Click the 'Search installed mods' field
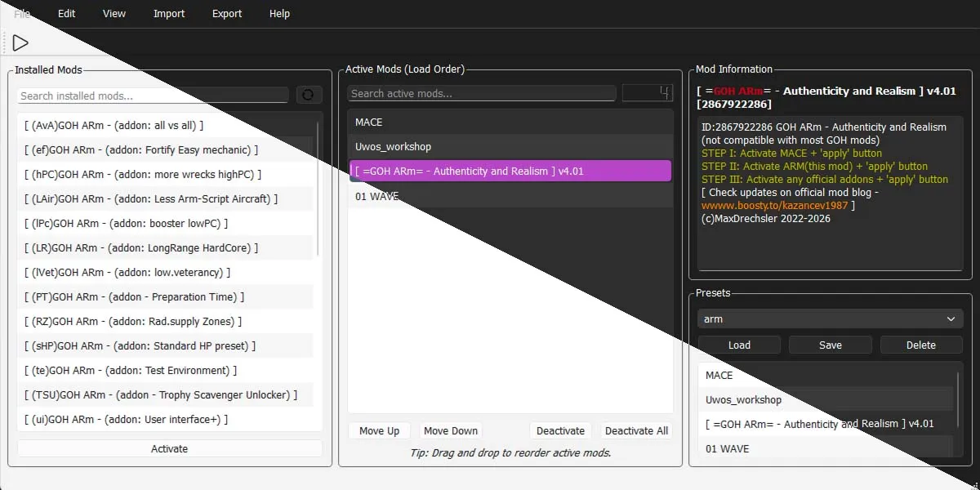This screenshot has height=490, width=980. pos(152,96)
